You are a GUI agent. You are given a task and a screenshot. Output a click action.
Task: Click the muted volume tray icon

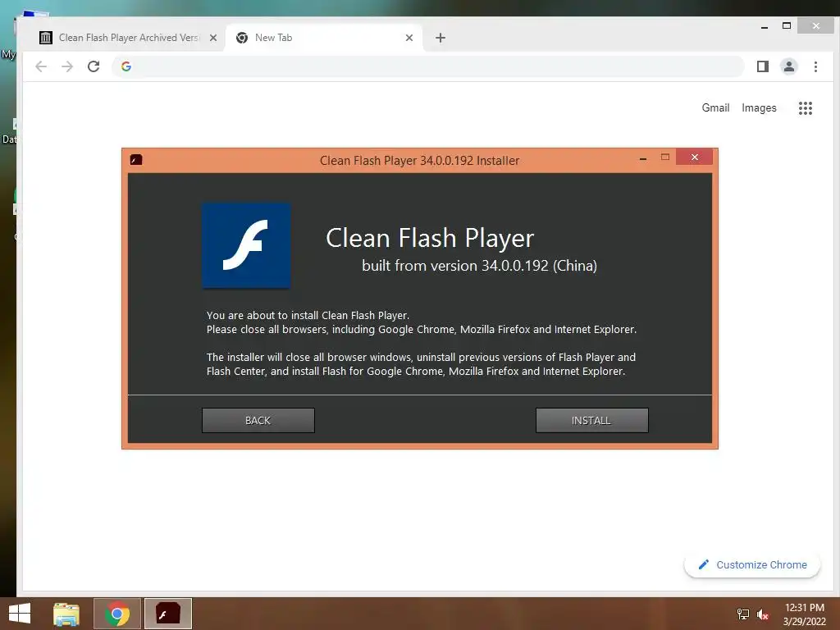tap(762, 614)
